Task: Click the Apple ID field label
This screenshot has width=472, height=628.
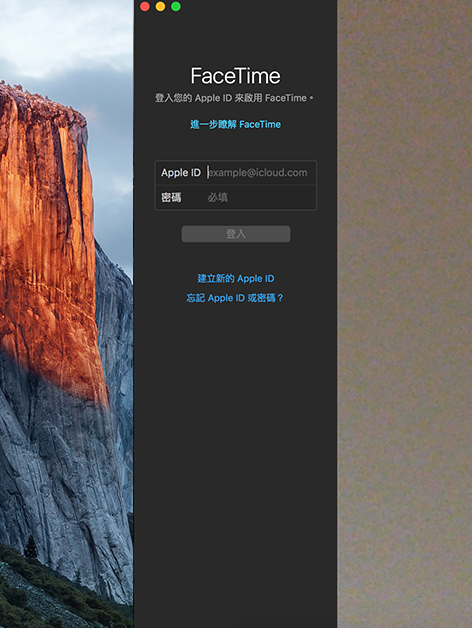Action: [x=181, y=173]
